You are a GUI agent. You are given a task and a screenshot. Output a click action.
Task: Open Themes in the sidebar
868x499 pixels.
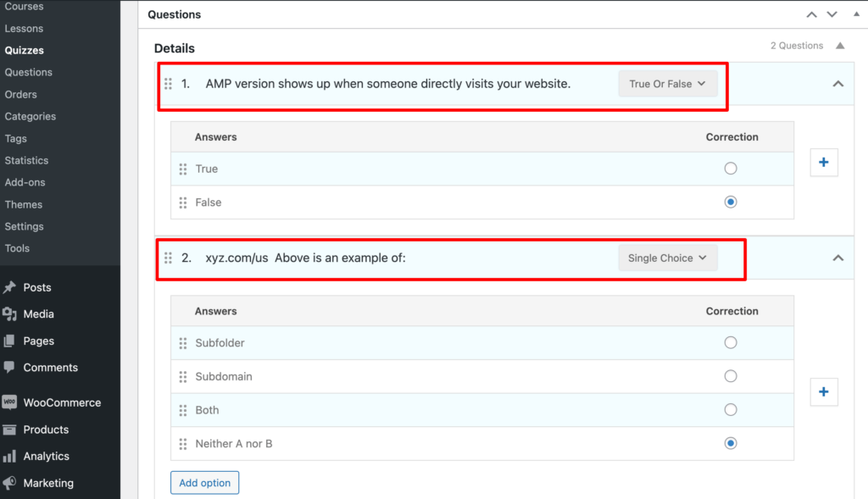pyautogui.click(x=23, y=204)
